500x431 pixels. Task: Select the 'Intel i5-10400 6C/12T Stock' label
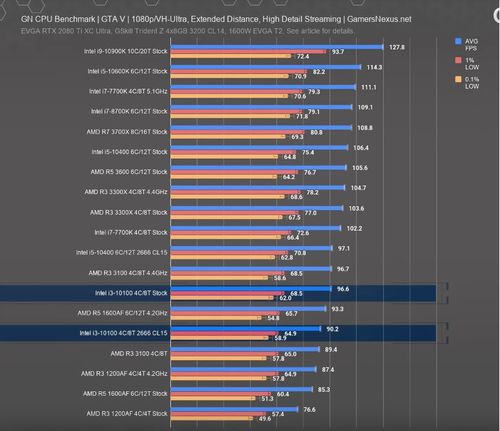coord(129,152)
